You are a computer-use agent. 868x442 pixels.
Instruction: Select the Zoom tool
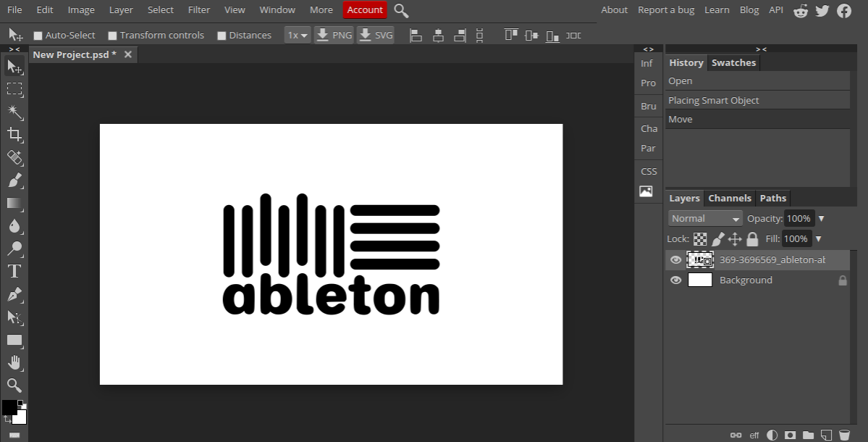click(x=14, y=385)
